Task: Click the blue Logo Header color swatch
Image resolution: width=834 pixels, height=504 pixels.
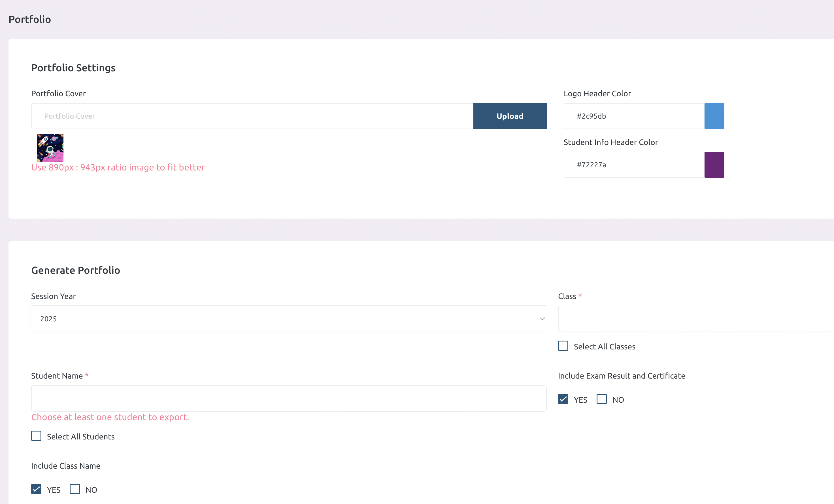Action: pos(714,116)
